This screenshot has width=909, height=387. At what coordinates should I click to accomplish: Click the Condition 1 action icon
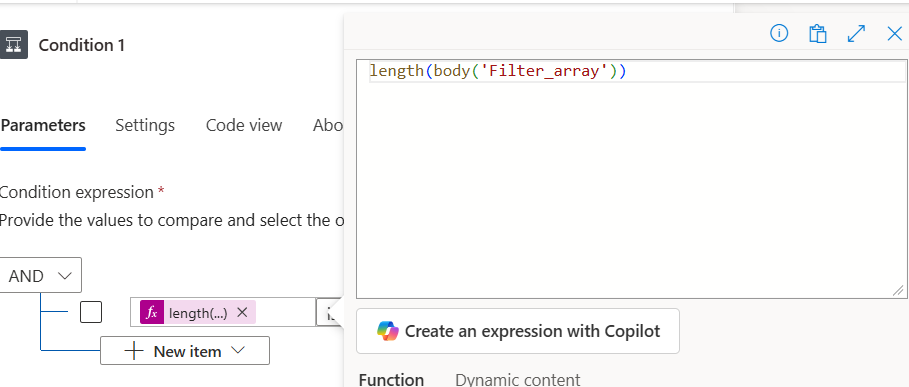13,45
